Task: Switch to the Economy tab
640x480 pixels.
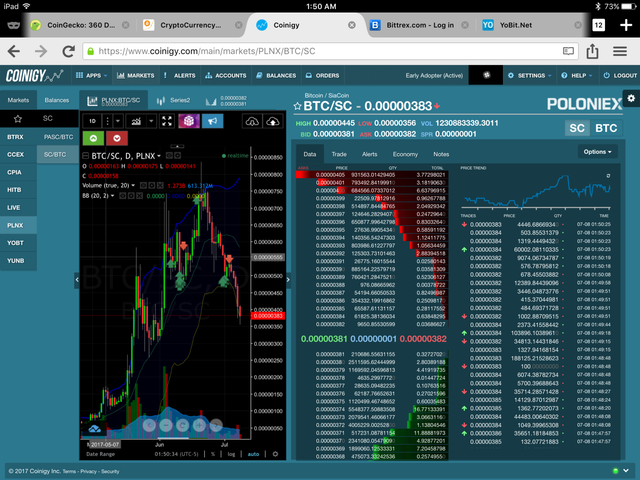Action: 405,154
